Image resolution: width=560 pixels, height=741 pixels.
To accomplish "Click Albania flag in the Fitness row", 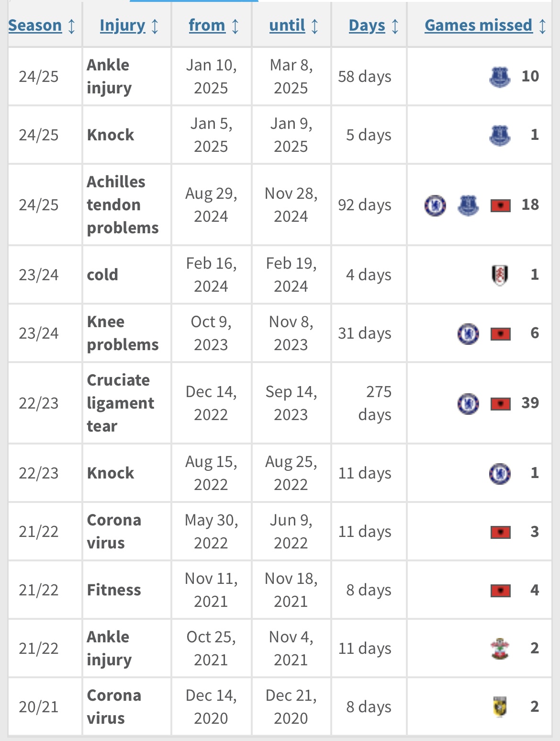I will [x=500, y=591].
